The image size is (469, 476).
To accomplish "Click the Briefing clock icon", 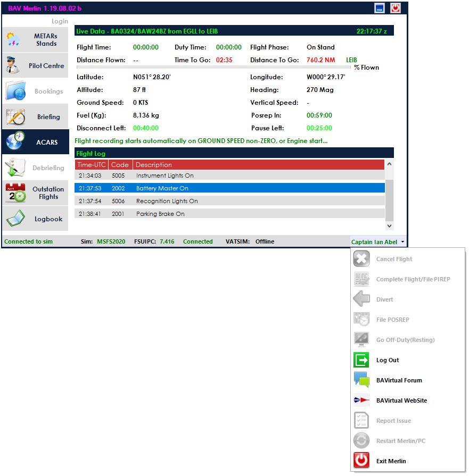I will (15, 117).
